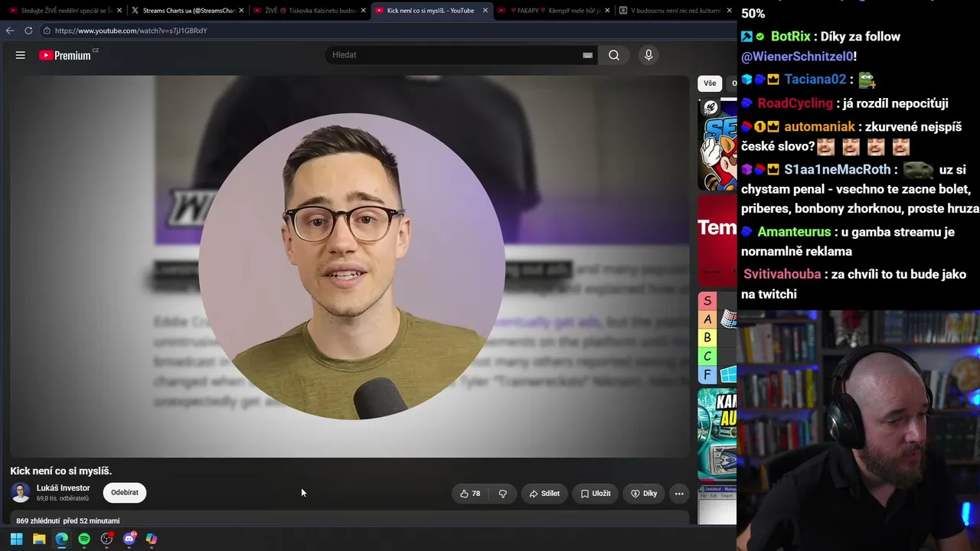Switch to the Streams Charts X tab
Image resolution: width=980 pixels, height=551 pixels.
[188, 11]
